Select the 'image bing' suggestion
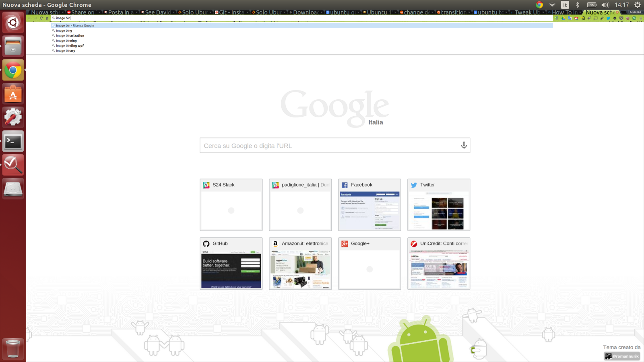644x362 pixels. click(302, 31)
